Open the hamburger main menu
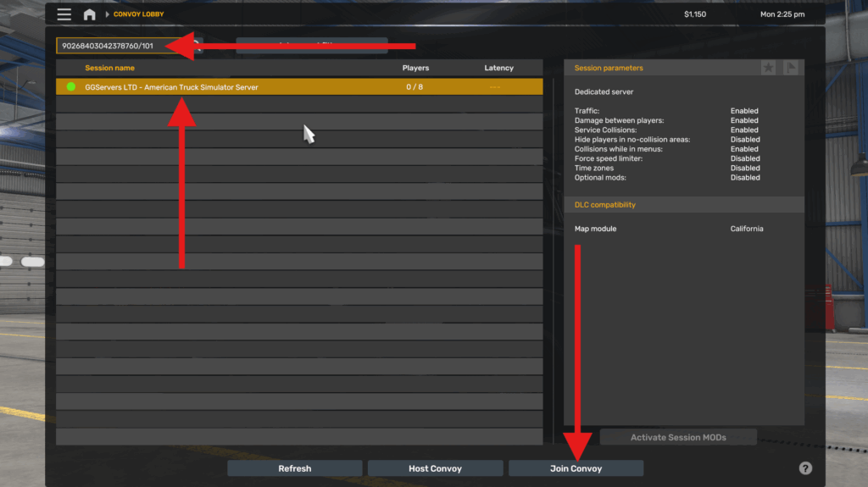 coord(64,14)
